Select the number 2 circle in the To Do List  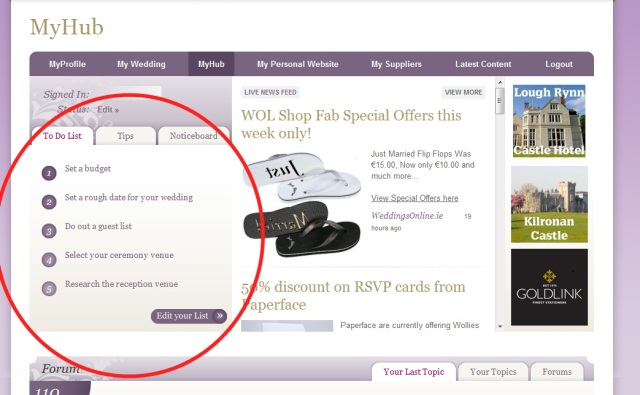tap(49, 202)
